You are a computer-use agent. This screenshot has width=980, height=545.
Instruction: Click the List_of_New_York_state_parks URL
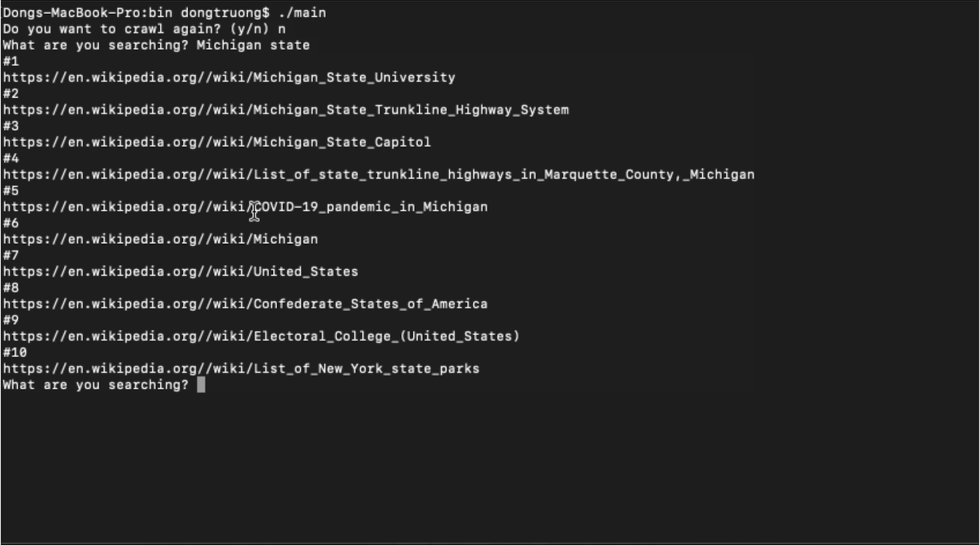[241, 369]
